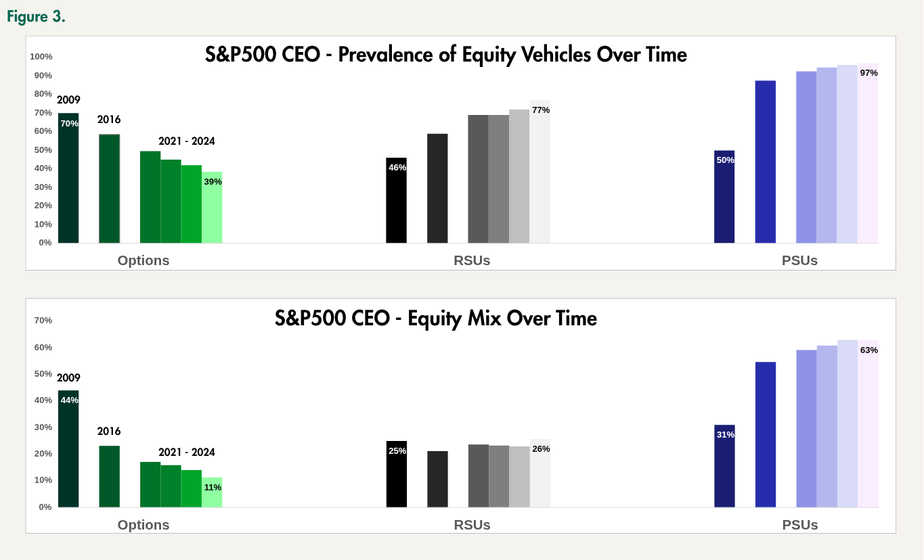The height and width of the screenshot is (560, 924).
Task: Select the "RSUs" axis label in Equity Mix chart
Action: pyautogui.click(x=472, y=525)
